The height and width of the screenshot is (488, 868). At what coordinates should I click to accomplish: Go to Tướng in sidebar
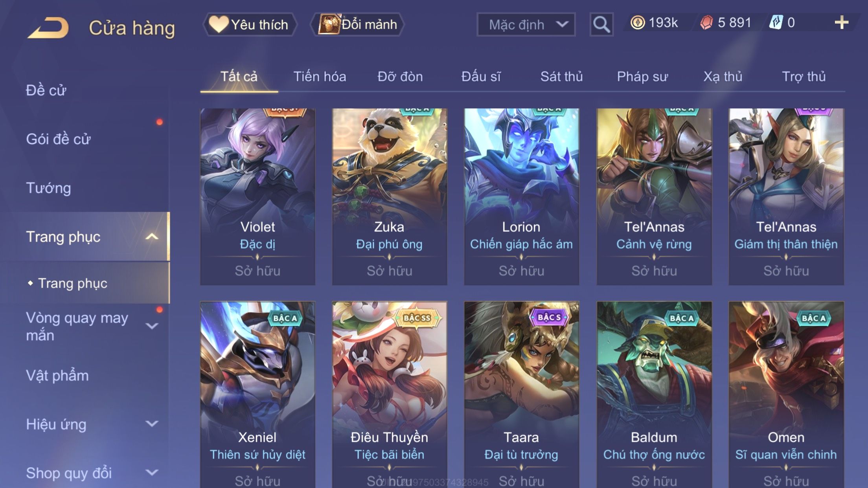point(48,188)
